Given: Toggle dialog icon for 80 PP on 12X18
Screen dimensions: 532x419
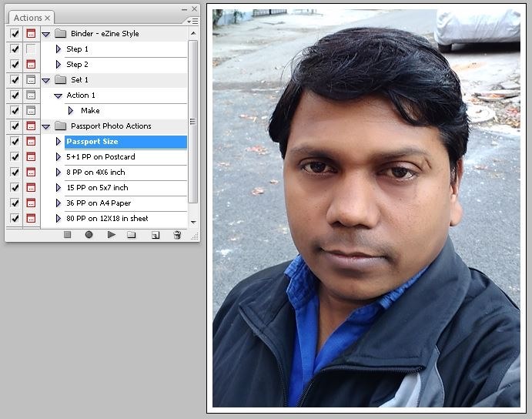Looking at the screenshot, I should pyautogui.click(x=31, y=218).
